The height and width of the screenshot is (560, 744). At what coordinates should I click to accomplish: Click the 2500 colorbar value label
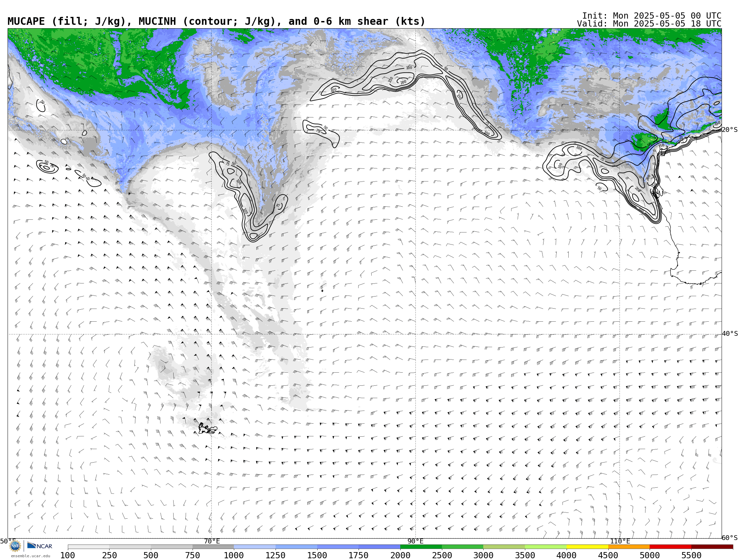pos(442,555)
